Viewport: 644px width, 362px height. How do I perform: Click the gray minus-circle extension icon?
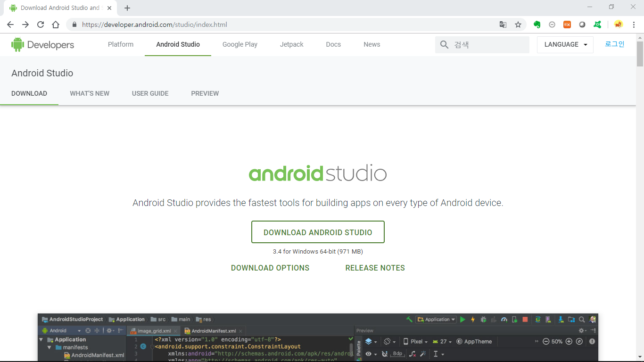[x=552, y=25]
